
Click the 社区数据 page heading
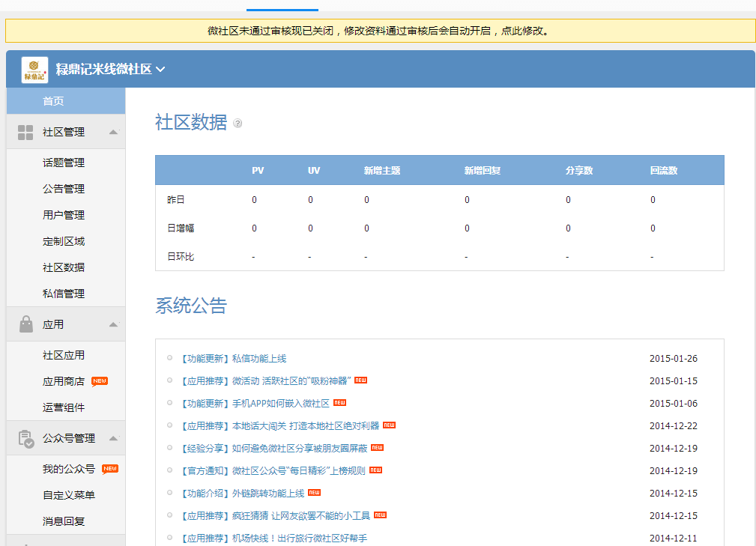point(191,122)
